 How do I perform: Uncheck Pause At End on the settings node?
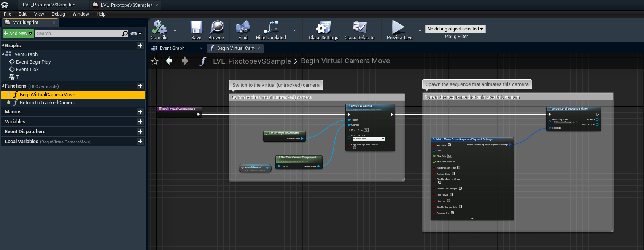coord(452,213)
